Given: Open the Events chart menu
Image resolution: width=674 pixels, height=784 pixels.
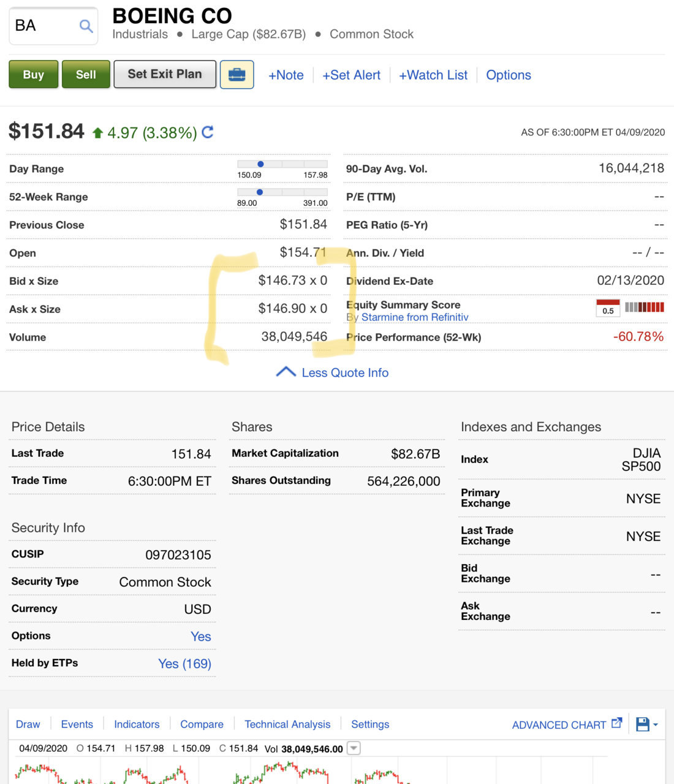Looking at the screenshot, I should [77, 724].
